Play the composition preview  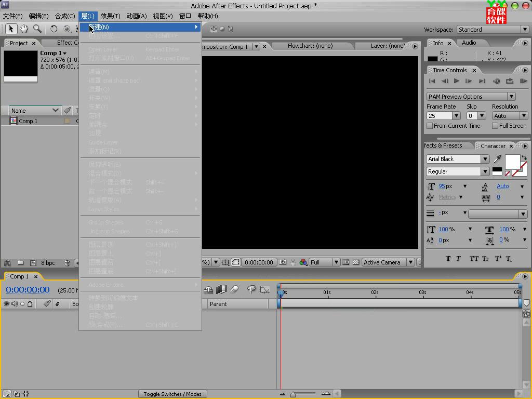457,81
